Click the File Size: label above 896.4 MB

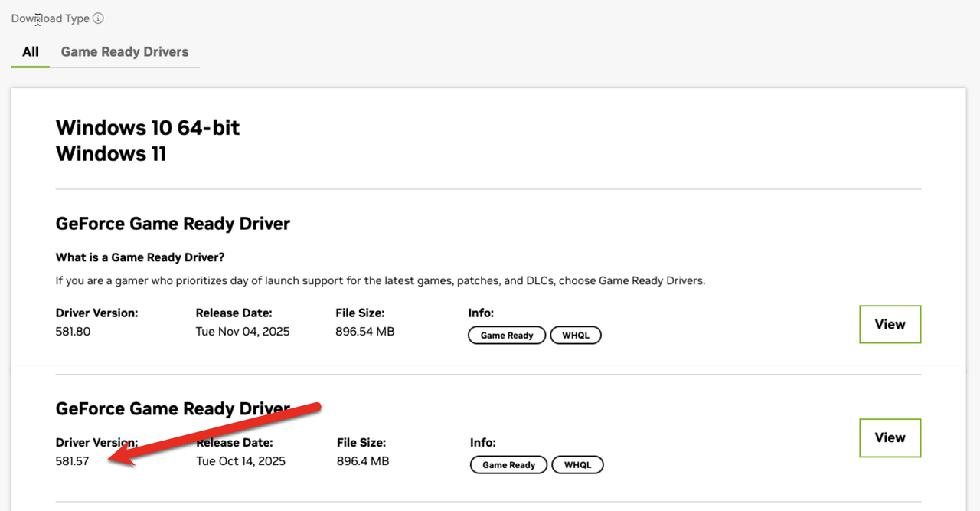pos(361,443)
